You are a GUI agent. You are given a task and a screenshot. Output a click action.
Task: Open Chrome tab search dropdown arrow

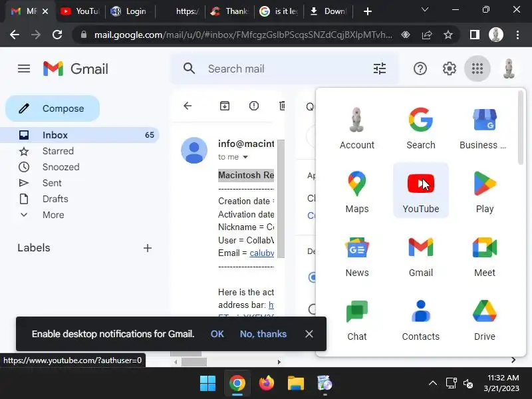click(425, 10)
